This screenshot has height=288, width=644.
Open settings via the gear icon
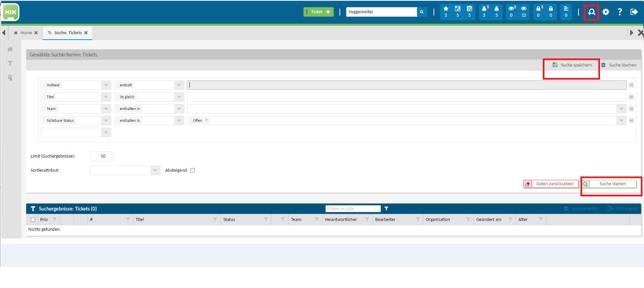pyautogui.click(x=606, y=12)
